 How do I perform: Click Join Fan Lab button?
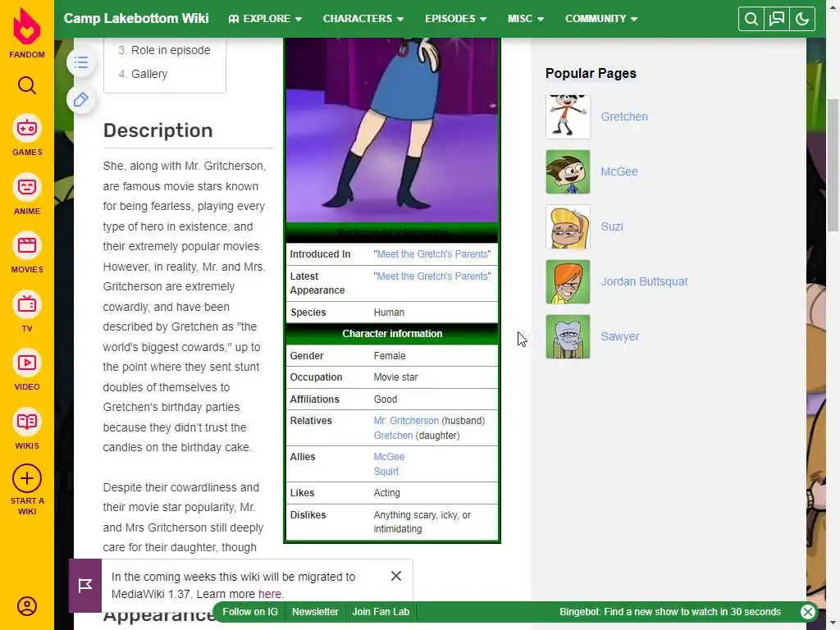pos(381,612)
